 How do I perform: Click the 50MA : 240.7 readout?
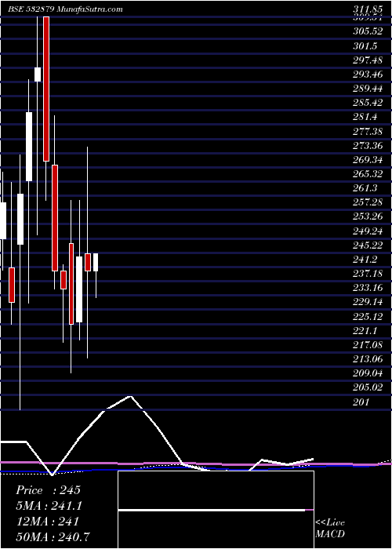pyautogui.click(x=53, y=537)
